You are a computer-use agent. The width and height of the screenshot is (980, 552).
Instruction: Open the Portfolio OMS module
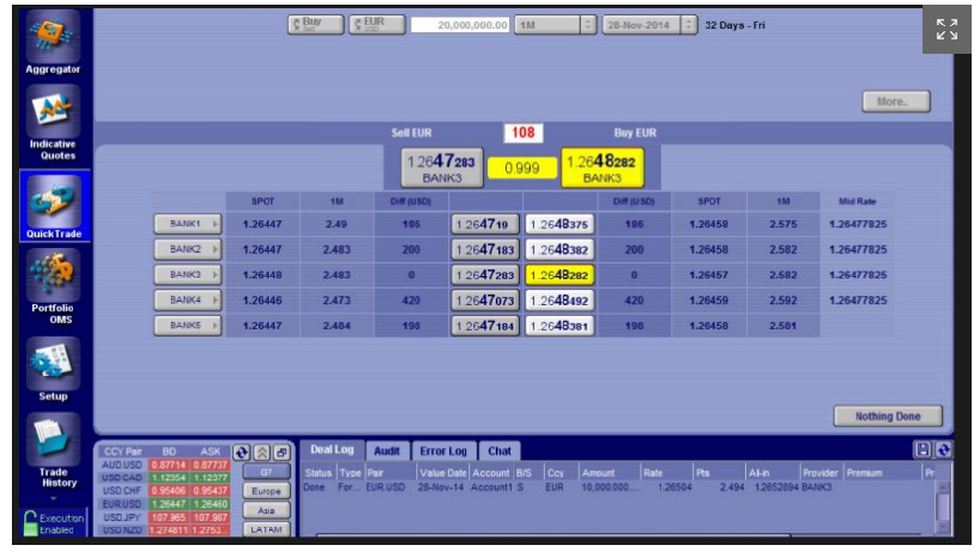[53, 286]
